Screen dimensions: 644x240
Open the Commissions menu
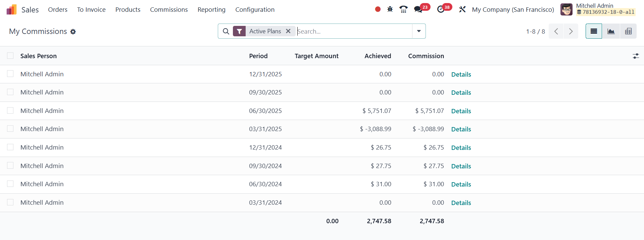[x=169, y=10]
